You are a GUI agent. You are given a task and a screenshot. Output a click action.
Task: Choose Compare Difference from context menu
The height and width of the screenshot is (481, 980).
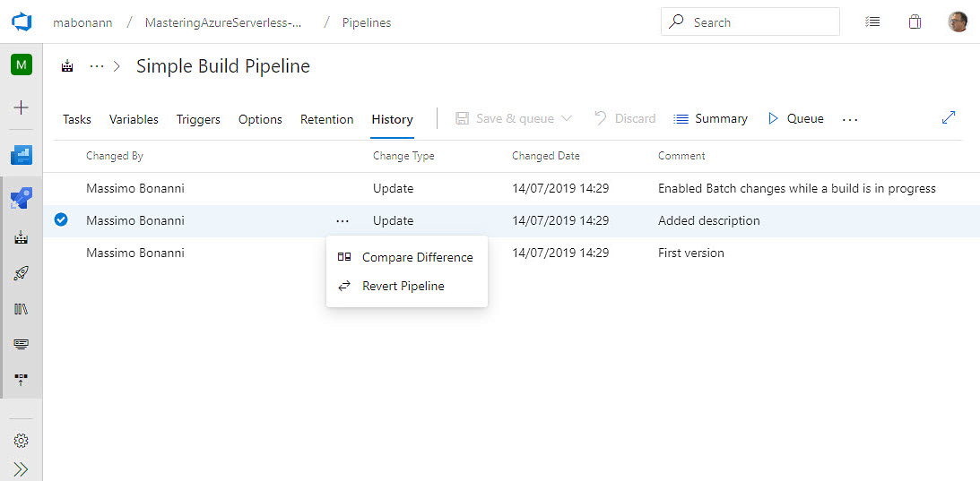pyautogui.click(x=406, y=257)
